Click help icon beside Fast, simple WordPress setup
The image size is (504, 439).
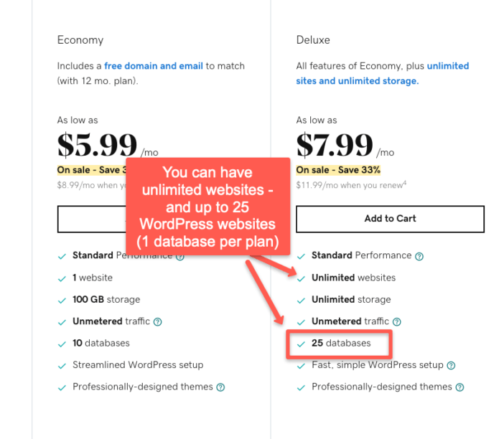coord(451,365)
